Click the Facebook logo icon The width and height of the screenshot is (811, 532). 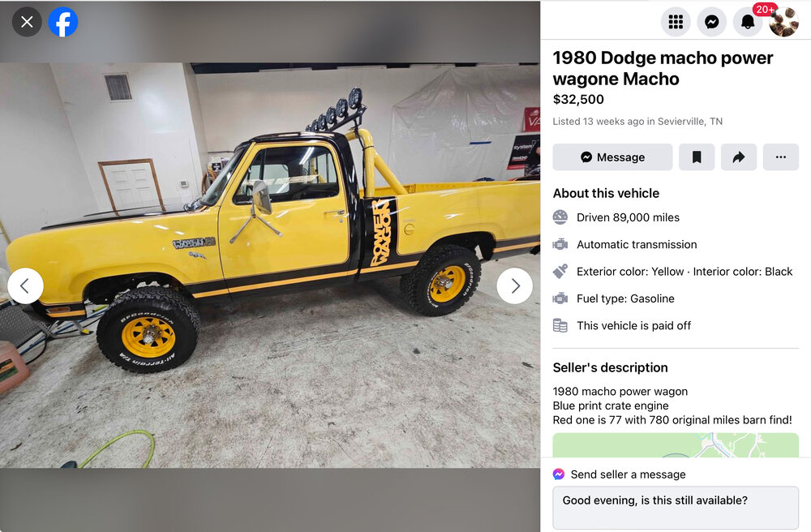[x=63, y=22]
